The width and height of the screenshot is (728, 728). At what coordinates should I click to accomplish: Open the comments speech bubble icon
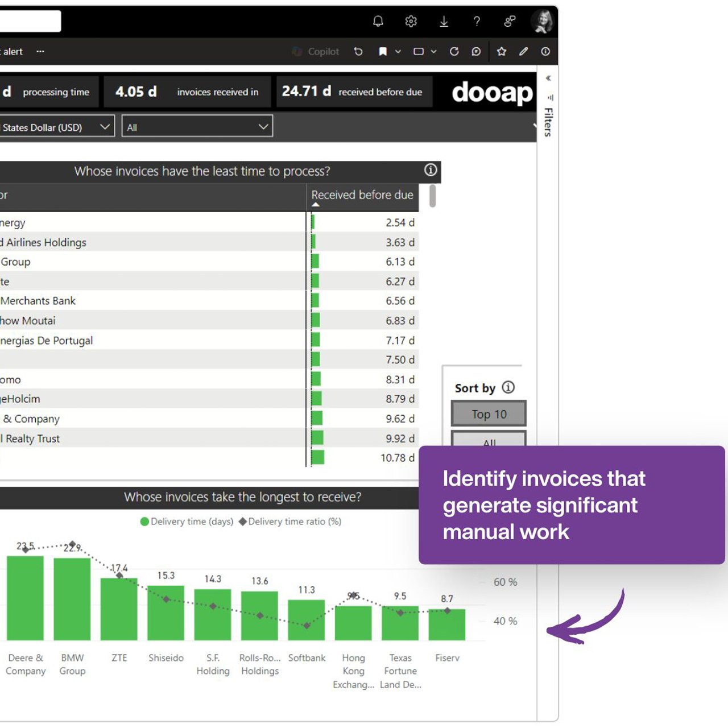pyautogui.click(x=476, y=52)
